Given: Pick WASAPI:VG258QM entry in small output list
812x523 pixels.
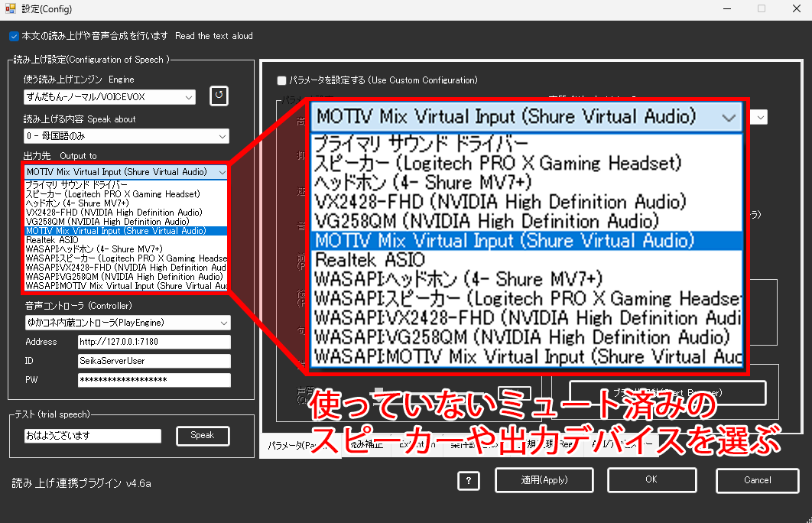Looking at the screenshot, I should click(x=126, y=277).
